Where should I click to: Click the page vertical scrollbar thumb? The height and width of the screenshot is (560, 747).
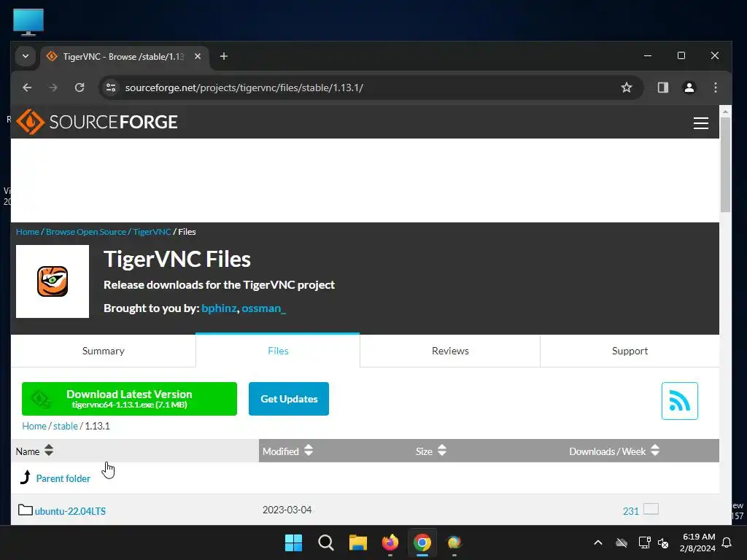coord(725,164)
